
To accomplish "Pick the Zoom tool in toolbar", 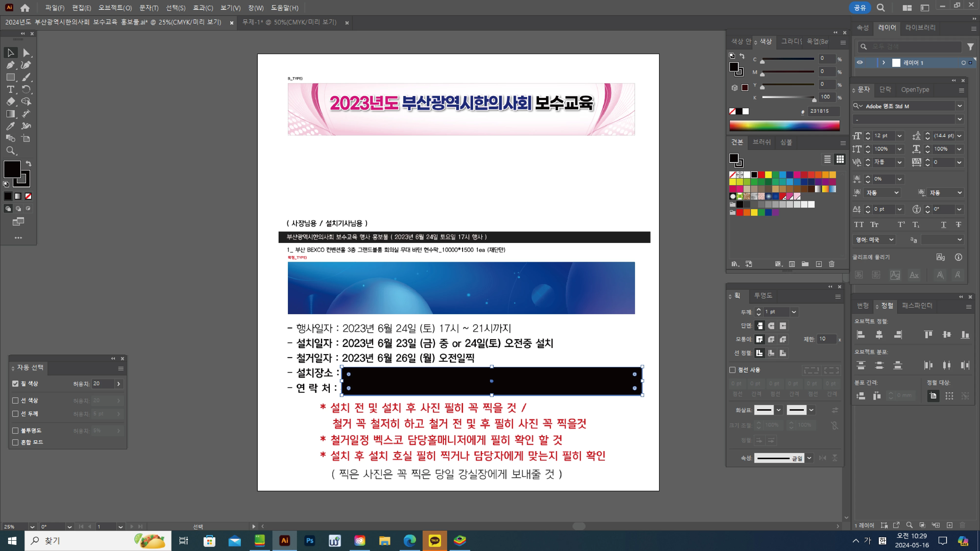I will (10, 151).
